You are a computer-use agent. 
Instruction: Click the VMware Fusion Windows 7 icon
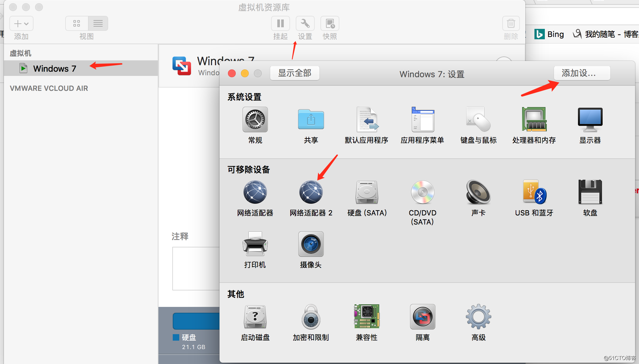pos(182,66)
